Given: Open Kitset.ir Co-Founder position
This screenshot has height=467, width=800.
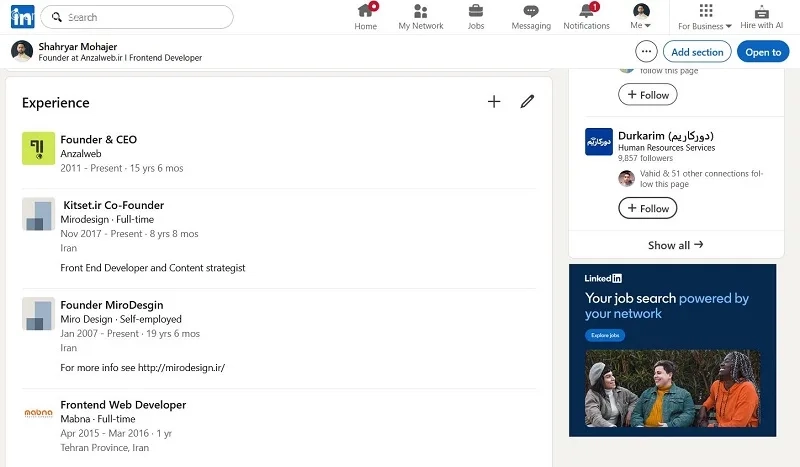Looking at the screenshot, I should 113,205.
